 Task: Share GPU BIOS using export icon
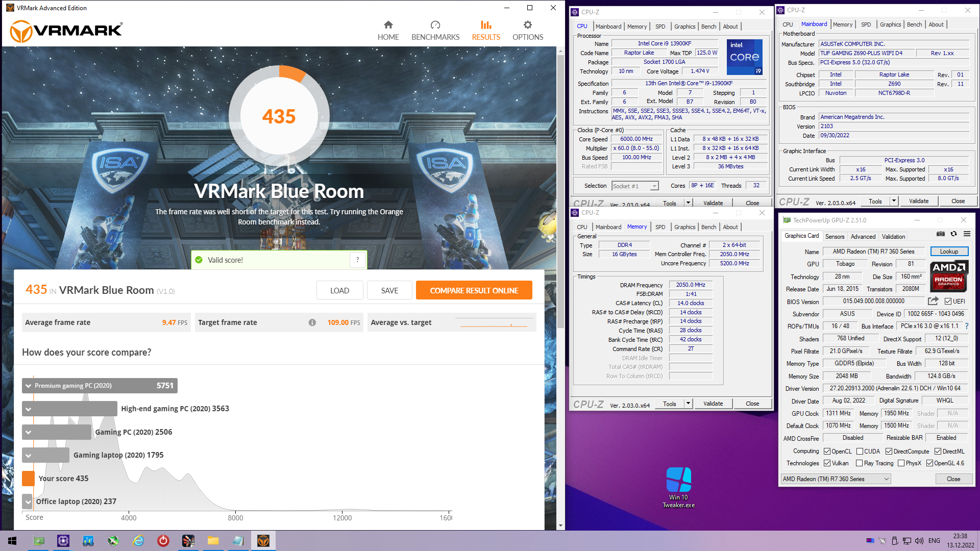pyautogui.click(x=933, y=301)
